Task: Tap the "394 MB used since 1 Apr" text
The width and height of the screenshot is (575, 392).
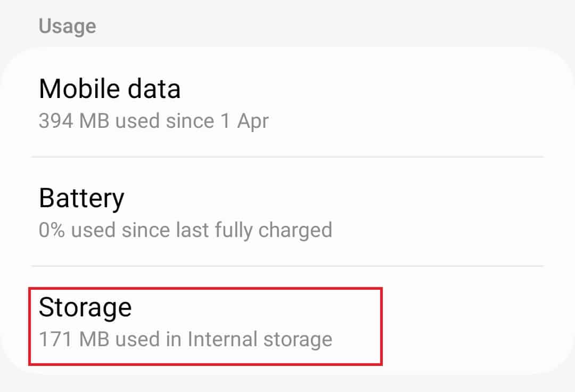Action: [x=153, y=121]
